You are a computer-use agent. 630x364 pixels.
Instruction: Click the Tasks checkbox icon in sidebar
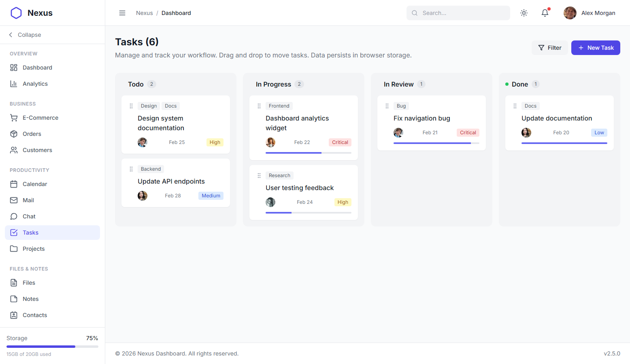tap(14, 233)
